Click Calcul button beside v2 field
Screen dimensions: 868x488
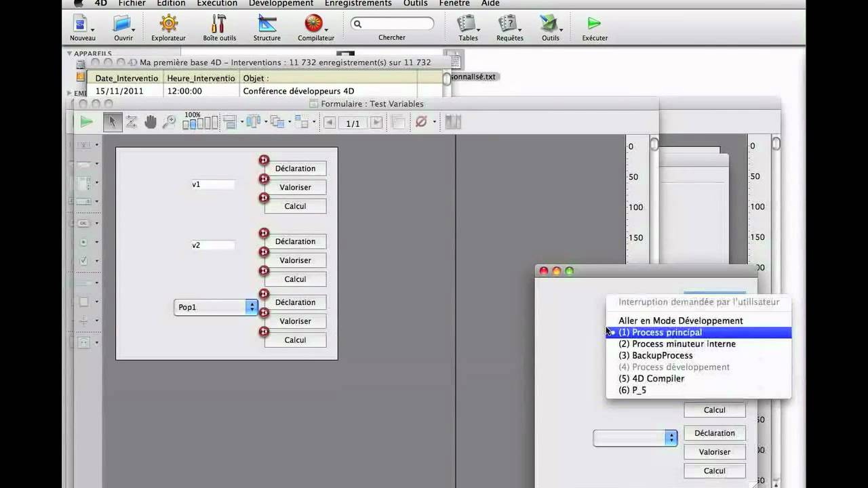pos(295,279)
